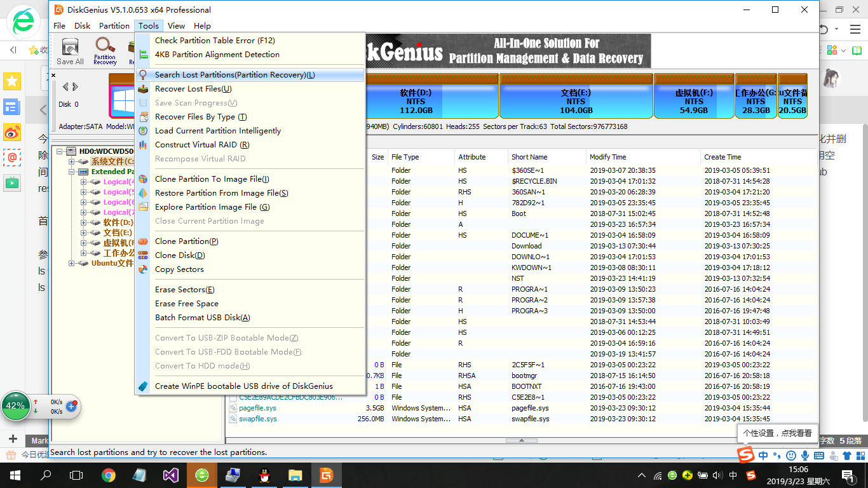Select the 文档(E:) 104.0GB partition bar

coord(576,96)
